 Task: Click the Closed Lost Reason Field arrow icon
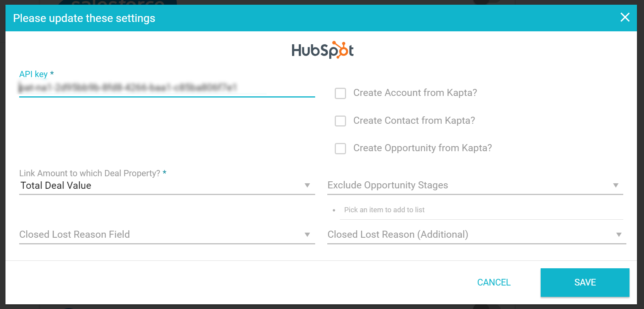click(307, 235)
